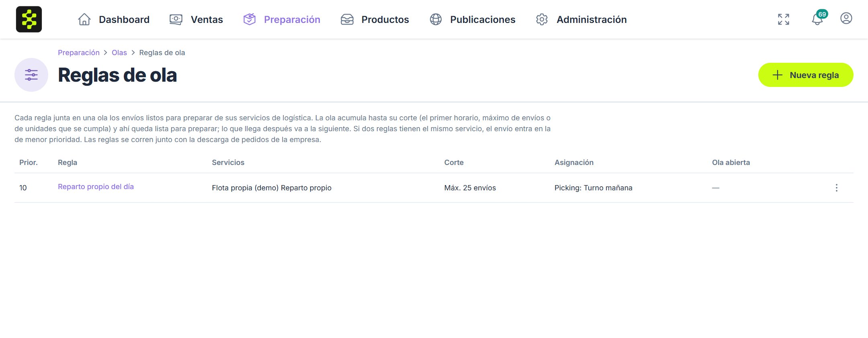Click the Corte column header
The width and height of the screenshot is (868, 338).
(x=454, y=163)
